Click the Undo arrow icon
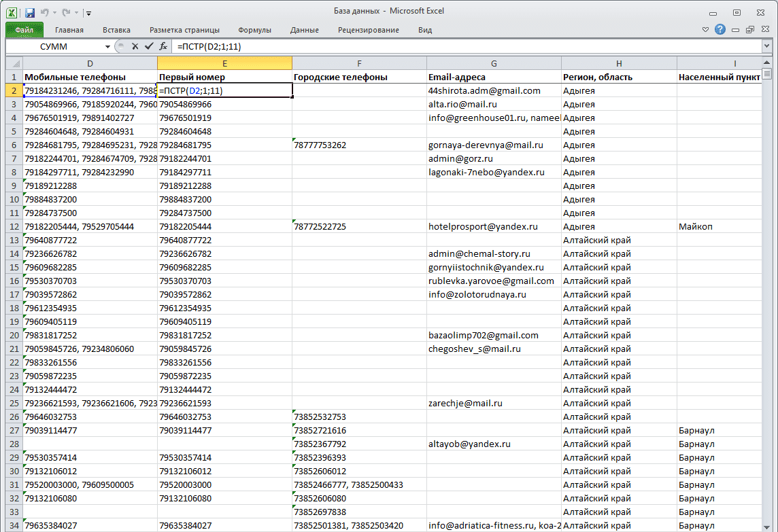 45,13
